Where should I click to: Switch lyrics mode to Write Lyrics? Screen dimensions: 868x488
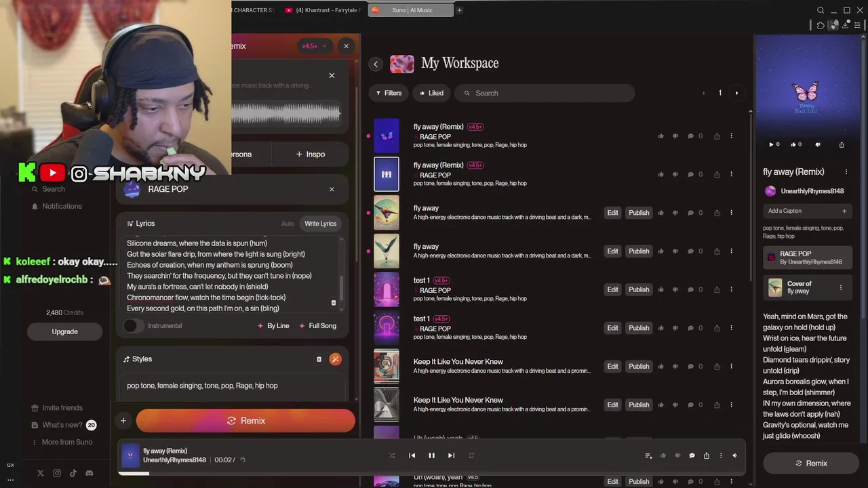[x=320, y=224]
